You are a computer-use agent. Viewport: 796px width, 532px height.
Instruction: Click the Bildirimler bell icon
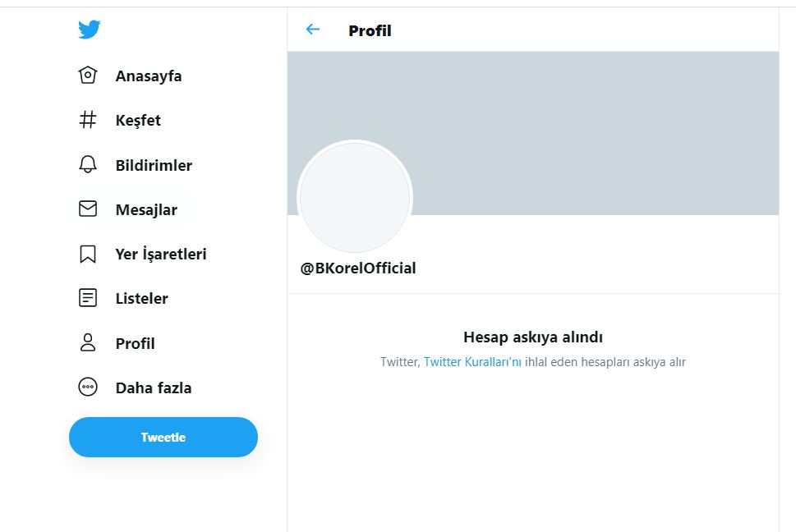(88, 164)
